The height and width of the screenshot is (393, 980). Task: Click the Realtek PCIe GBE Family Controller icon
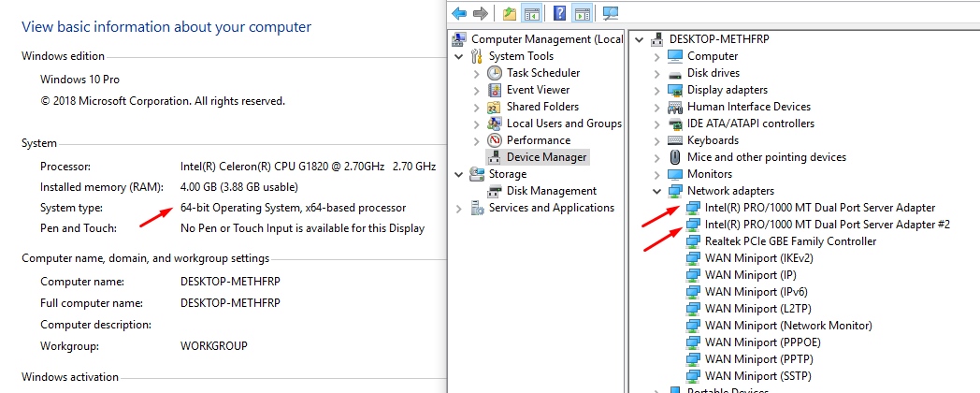[x=693, y=241]
